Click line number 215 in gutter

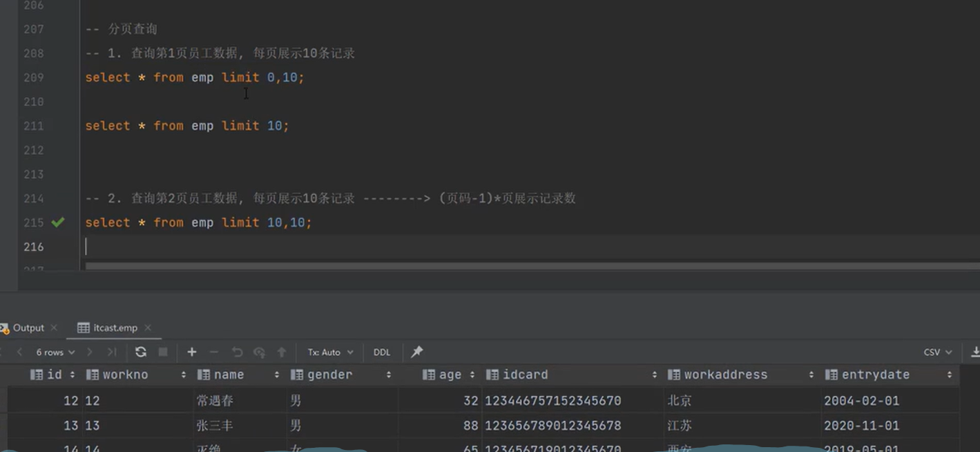point(34,223)
